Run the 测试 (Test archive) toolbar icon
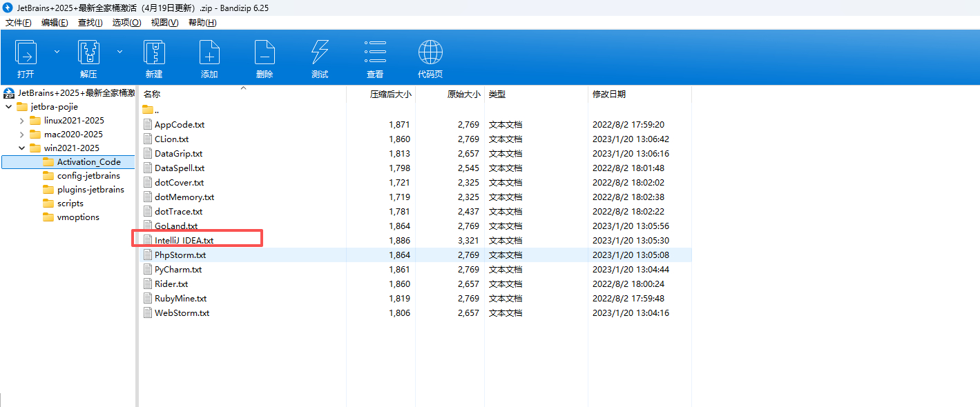Image resolution: width=980 pixels, height=407 pixels. tap(320, 53)
